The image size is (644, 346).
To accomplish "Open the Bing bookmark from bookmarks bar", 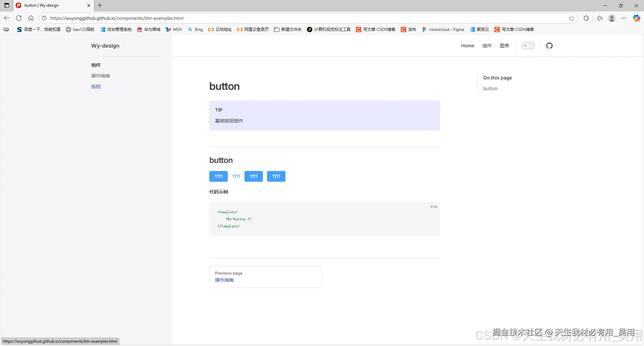I will 195,30.
